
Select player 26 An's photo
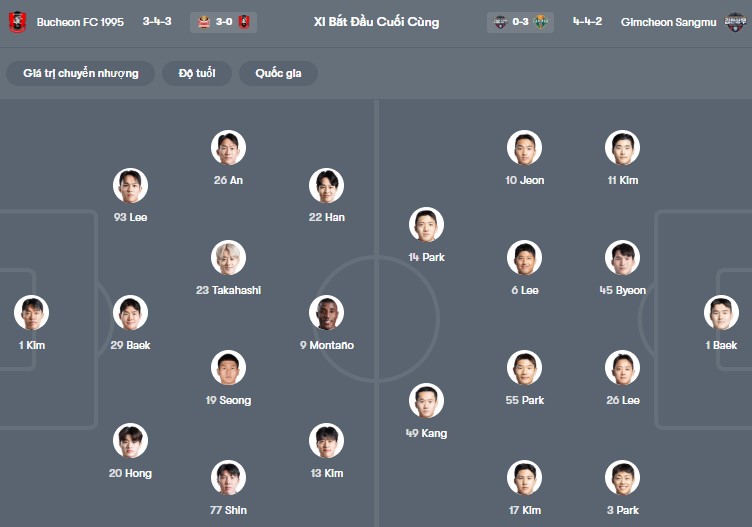click(228, 147)
